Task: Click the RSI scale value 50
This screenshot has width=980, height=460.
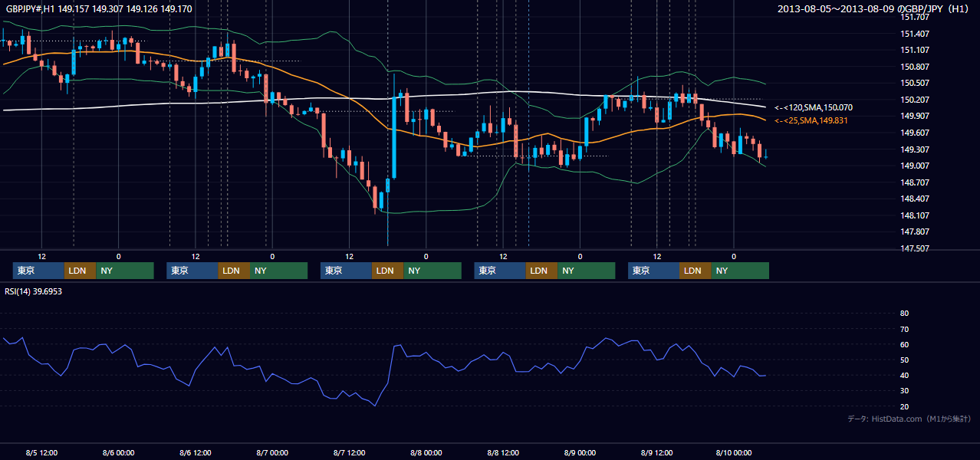Action: coord(904,360)
